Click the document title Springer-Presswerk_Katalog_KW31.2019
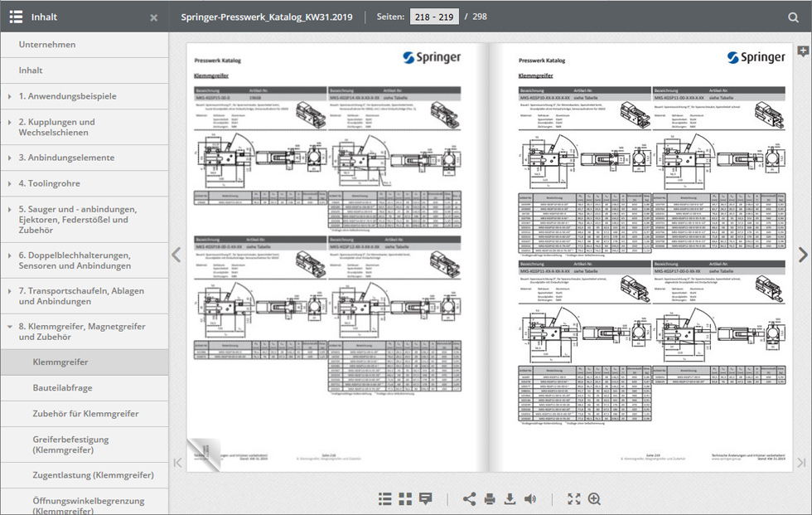This screenshot has height=515, width=812. (x=267, y=17)
